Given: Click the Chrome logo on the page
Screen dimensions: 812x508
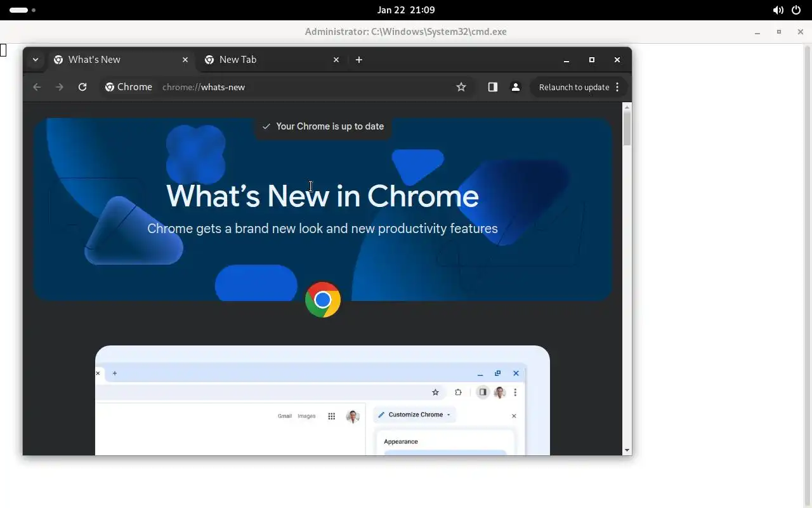Looking at the screenshot, I should pyautogui.click(x=323, y=300).
